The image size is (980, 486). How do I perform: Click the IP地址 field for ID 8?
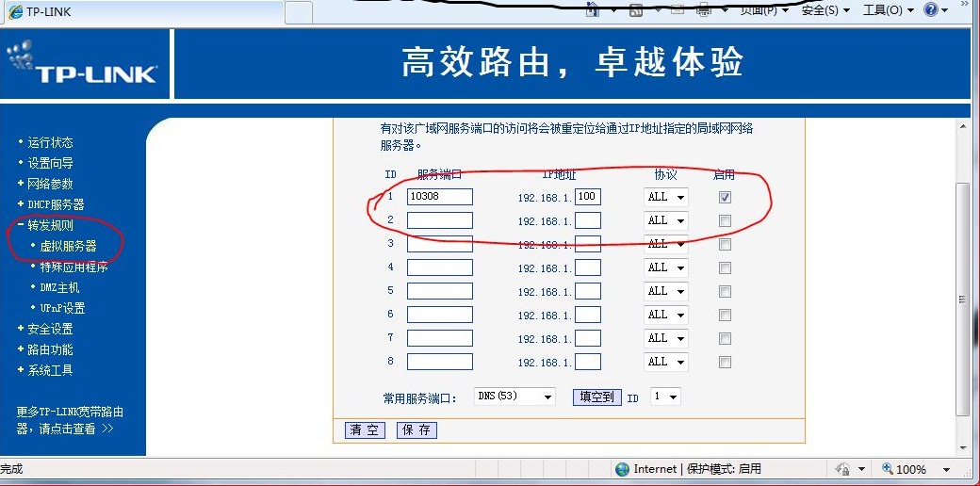(587, 362)
